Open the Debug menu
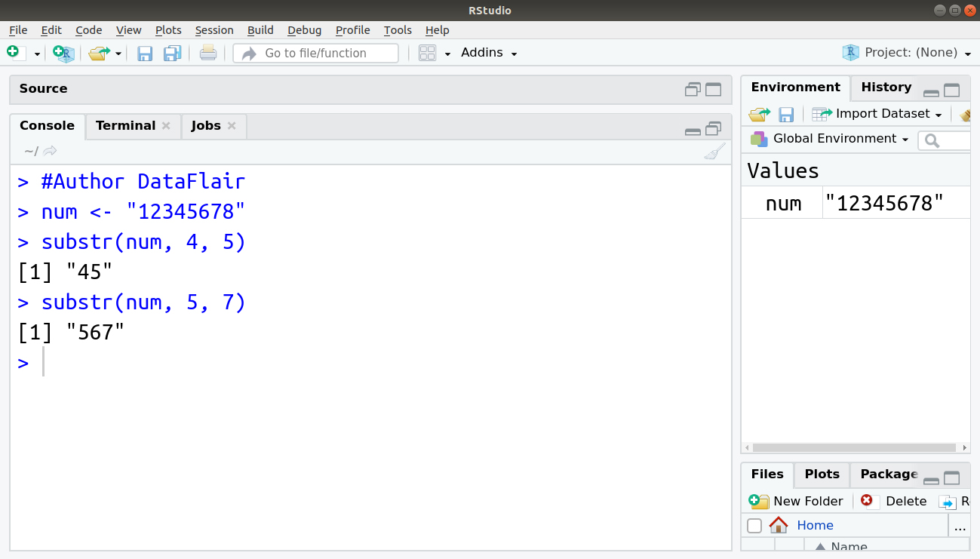Viewport: 980px width, 559px height. pyautogui.click(x=305, y=30)
